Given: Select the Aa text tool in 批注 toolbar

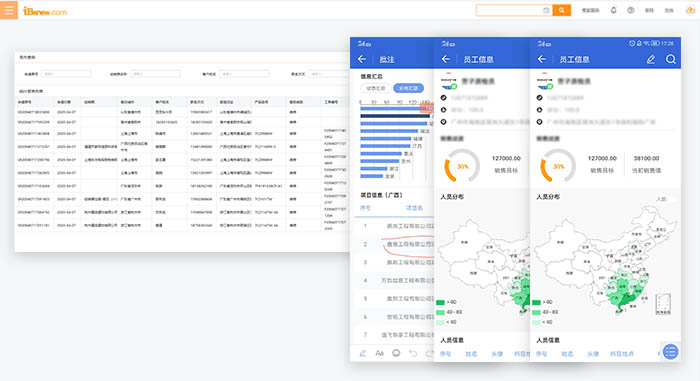Looking at the screenshot, I should pos(379,353).
